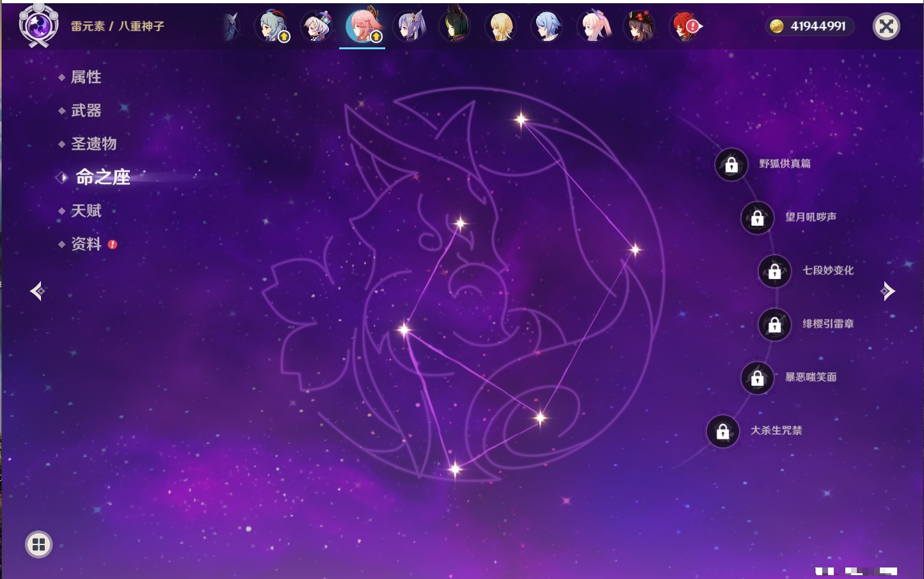Open the 属性 attributes tab
Image resolution: width=924 pixels, height=579 pixels.
coord(86,77)
